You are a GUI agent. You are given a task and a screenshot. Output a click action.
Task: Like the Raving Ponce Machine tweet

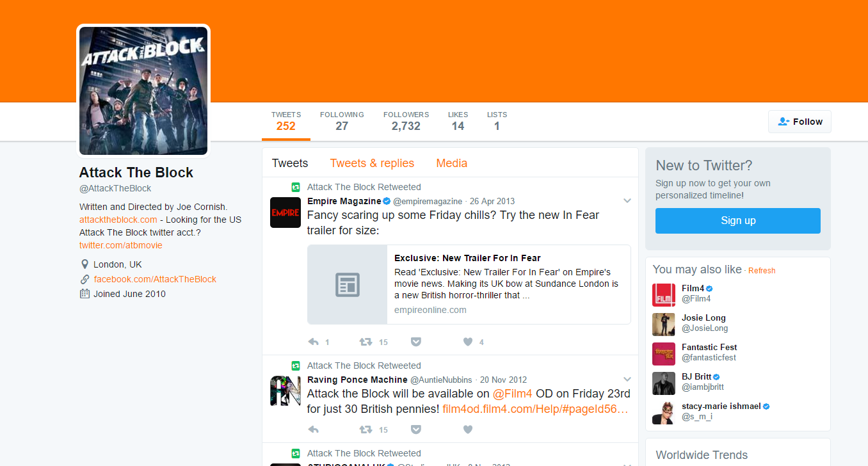468,430
